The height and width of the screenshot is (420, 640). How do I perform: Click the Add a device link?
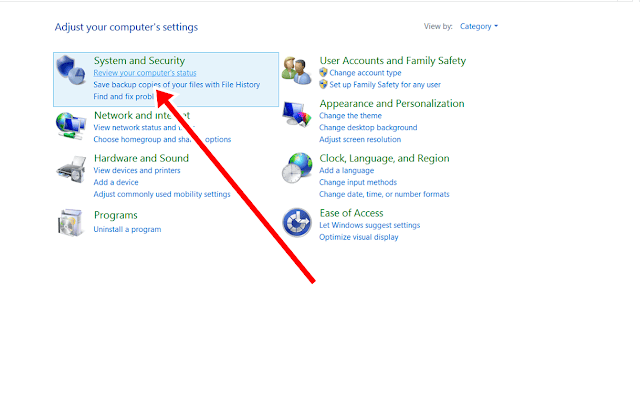(116, 182)
